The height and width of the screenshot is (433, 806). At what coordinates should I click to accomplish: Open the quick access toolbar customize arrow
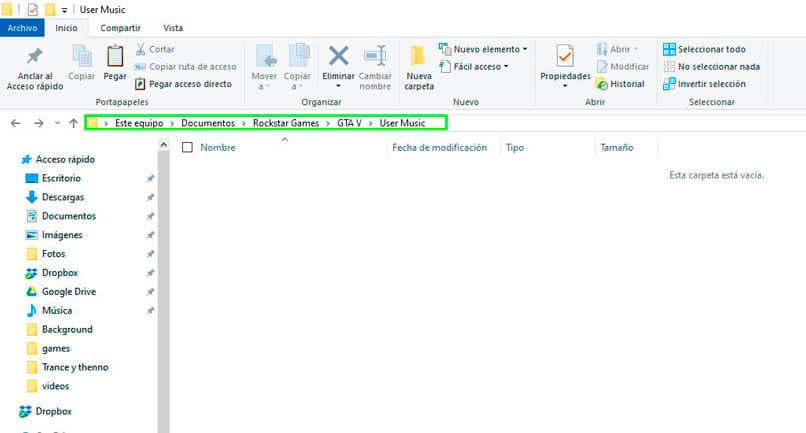[x=64, y=10]
